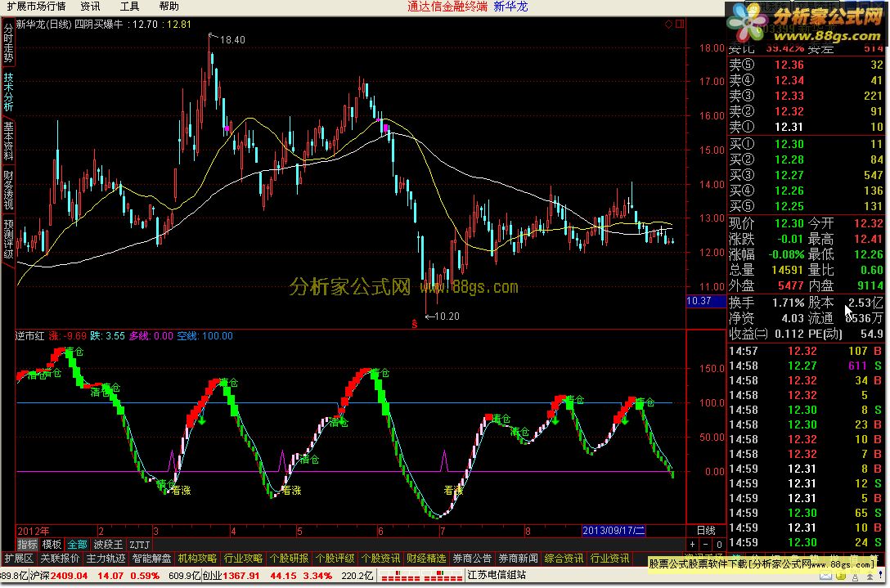Zoom out chart with the minus button

(705, 545)
